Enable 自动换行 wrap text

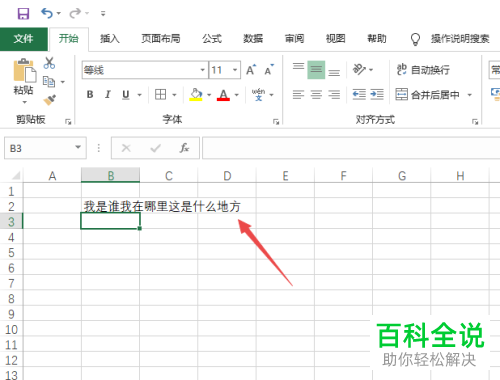tap(423, 70)
